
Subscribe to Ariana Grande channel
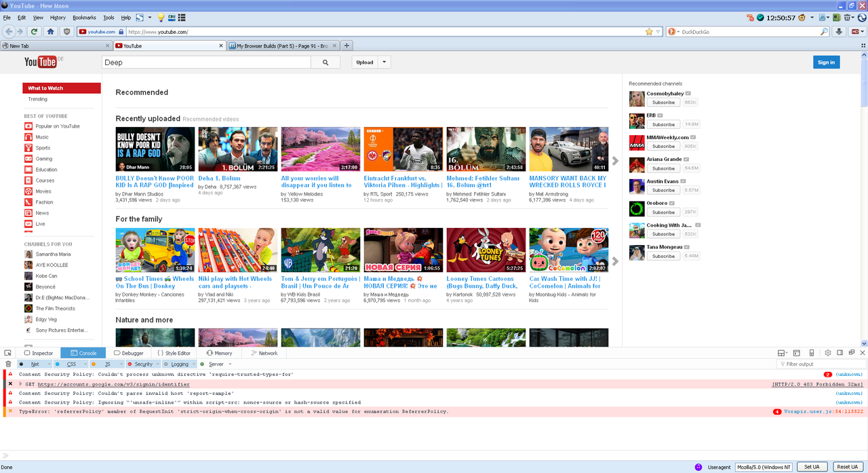(663, 168)
